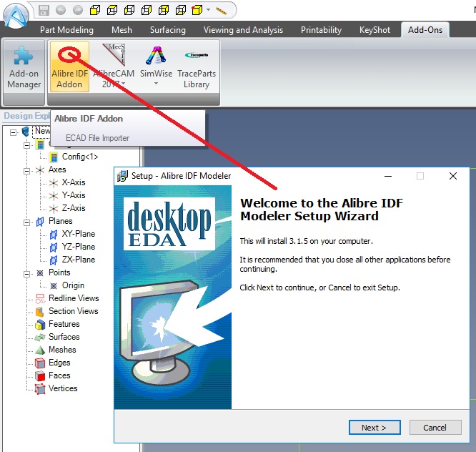
Task: Click Next in the Setup Wizard
Action: (374, 428)
